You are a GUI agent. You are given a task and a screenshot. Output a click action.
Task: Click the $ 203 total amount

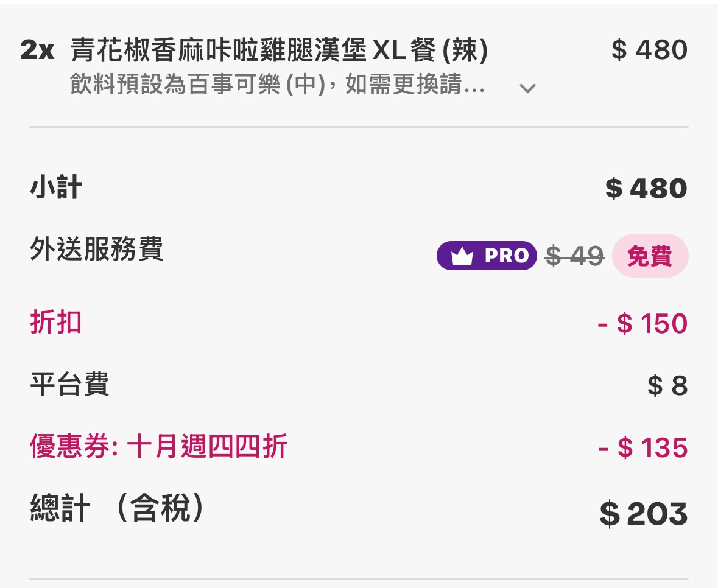[643, 514]
